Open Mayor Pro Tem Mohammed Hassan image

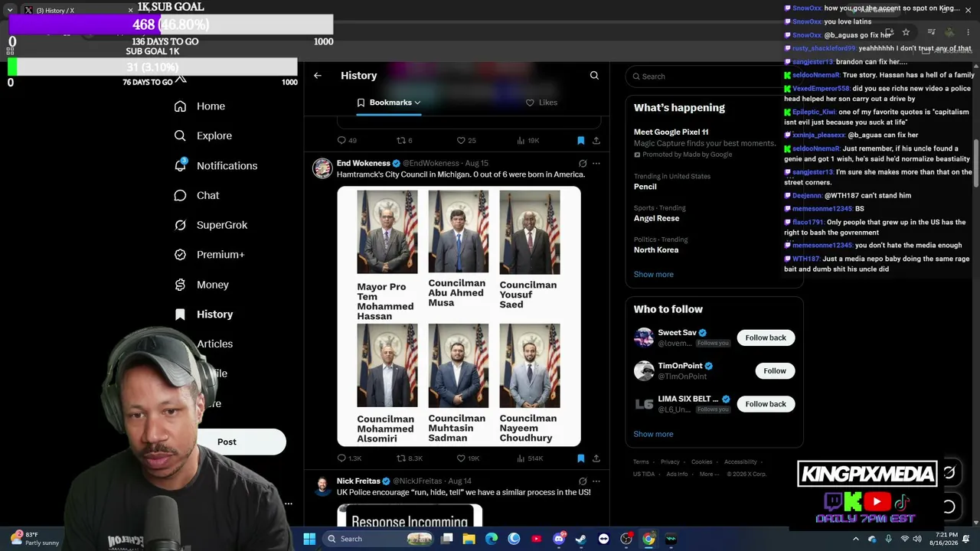click(387, 232)
